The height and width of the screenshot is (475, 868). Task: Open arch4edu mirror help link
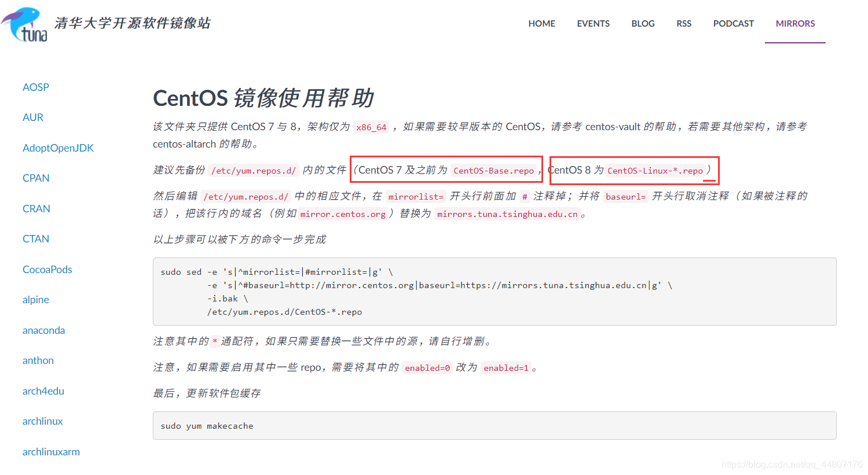click(43, 391)
